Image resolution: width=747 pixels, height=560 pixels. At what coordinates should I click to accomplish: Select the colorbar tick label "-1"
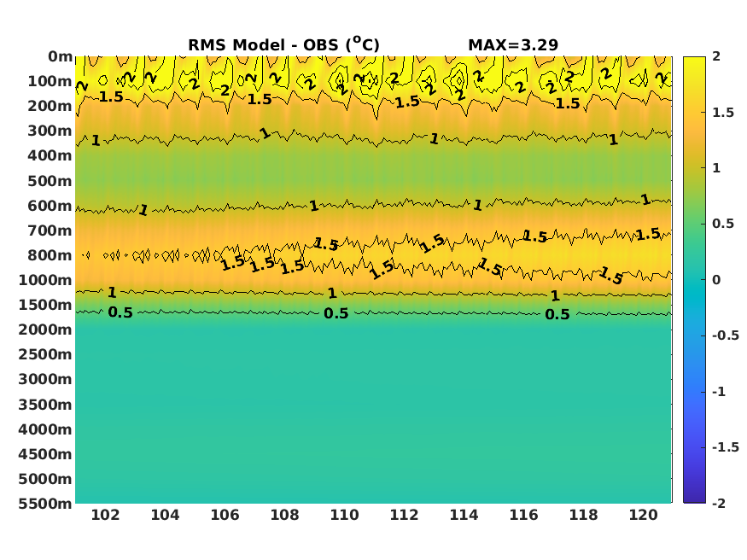pos(719,392)
